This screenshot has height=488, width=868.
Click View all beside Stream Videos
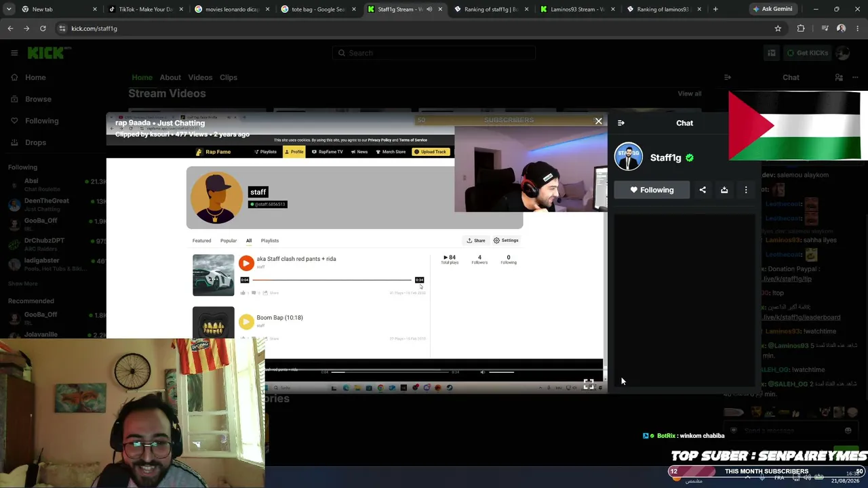click(x=690, y=94)
